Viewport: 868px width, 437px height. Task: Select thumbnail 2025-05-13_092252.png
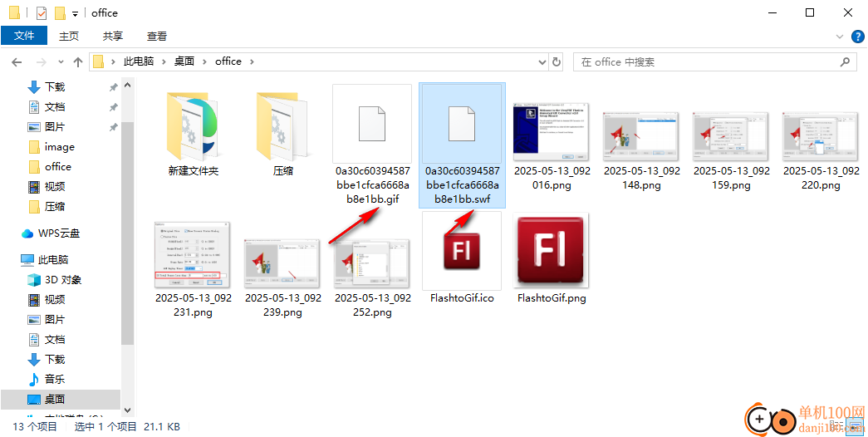pyautogui.click(x=372, y=263)
